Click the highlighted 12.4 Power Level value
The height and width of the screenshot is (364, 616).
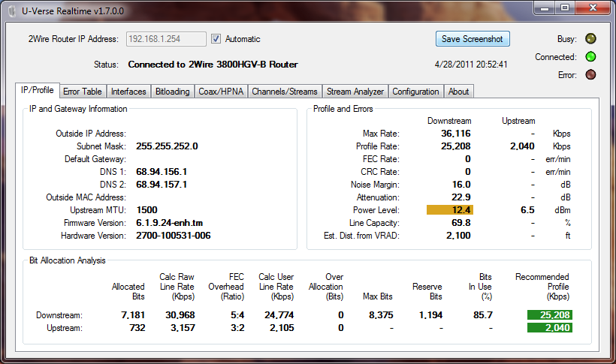(x=450, y=210)
